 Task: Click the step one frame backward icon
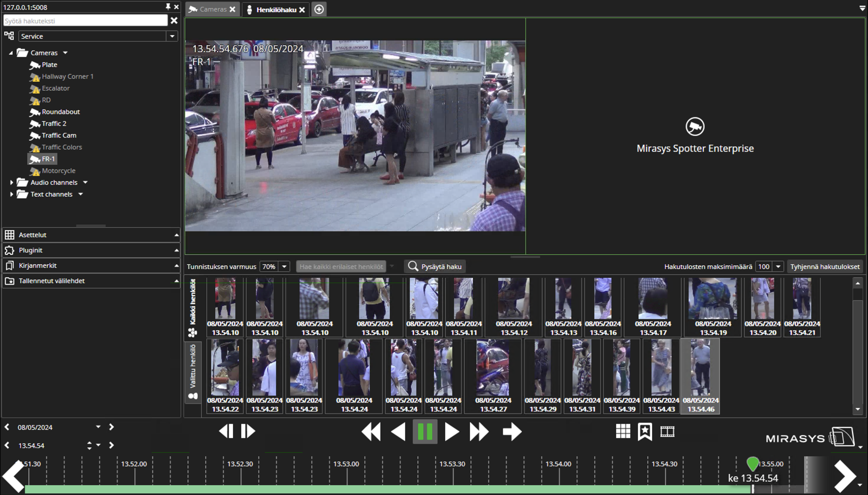tap(226, 431)
